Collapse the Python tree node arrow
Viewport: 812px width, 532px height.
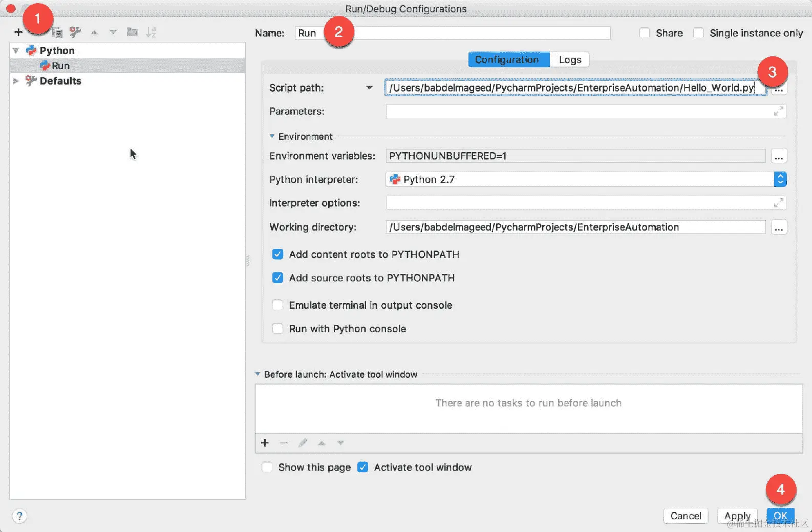point(16,51)
